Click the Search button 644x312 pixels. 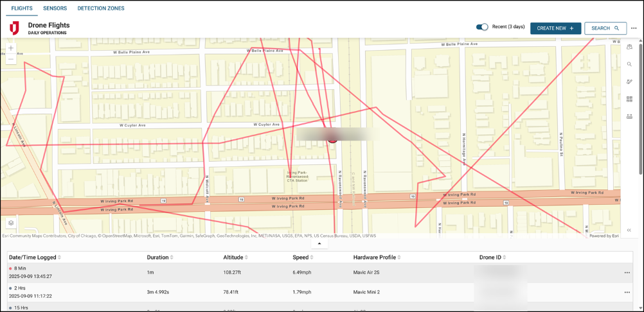click(605, 28)
